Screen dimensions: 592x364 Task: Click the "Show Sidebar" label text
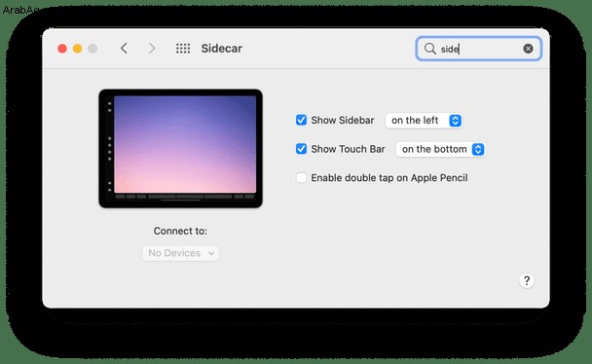pos(343,120)
